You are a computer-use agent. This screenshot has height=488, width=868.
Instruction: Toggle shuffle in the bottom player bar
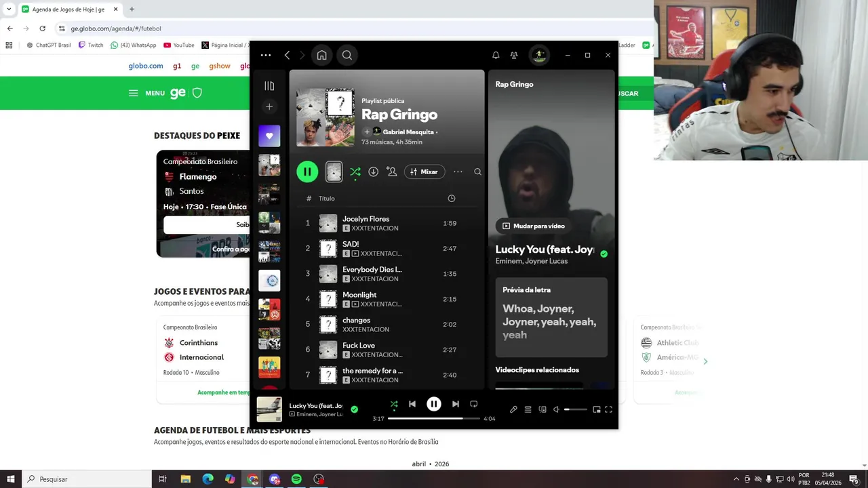(x=394, y=404)
